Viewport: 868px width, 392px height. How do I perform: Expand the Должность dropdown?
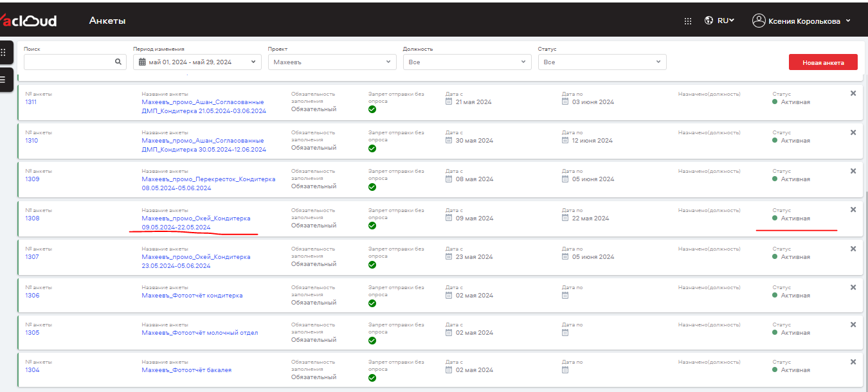(x=467, y=62)
